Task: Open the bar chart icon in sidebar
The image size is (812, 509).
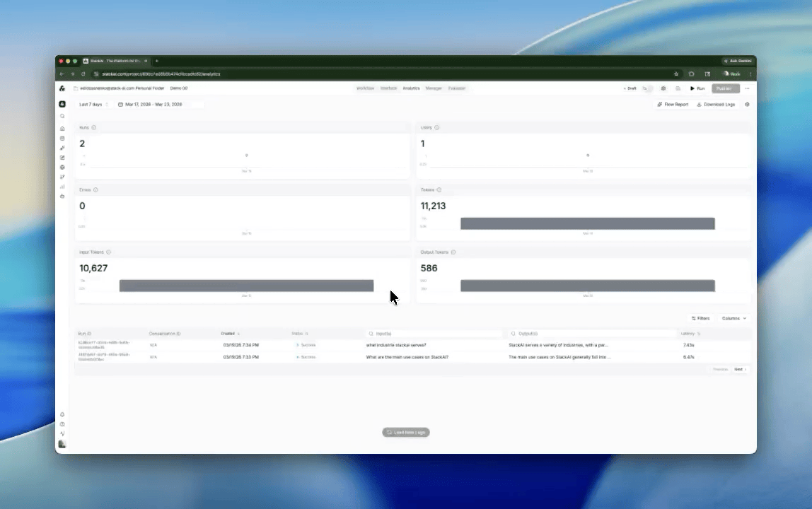Action: pos(62,187)
